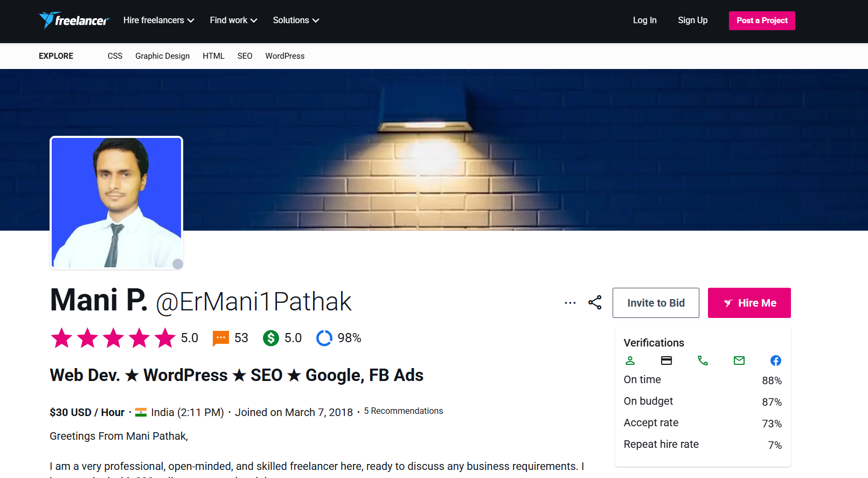Click the Facebook connected icon
The image size is (868, 478).
click(776, 361)
